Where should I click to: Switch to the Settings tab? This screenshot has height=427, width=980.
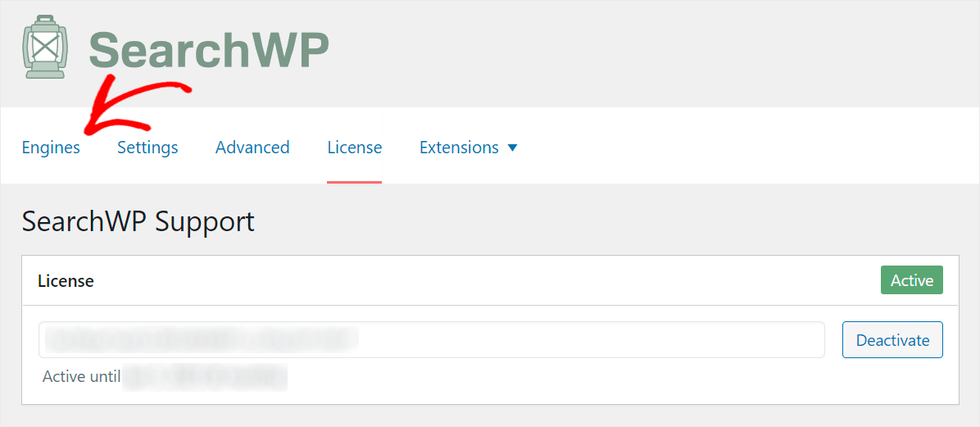[147, 148]
